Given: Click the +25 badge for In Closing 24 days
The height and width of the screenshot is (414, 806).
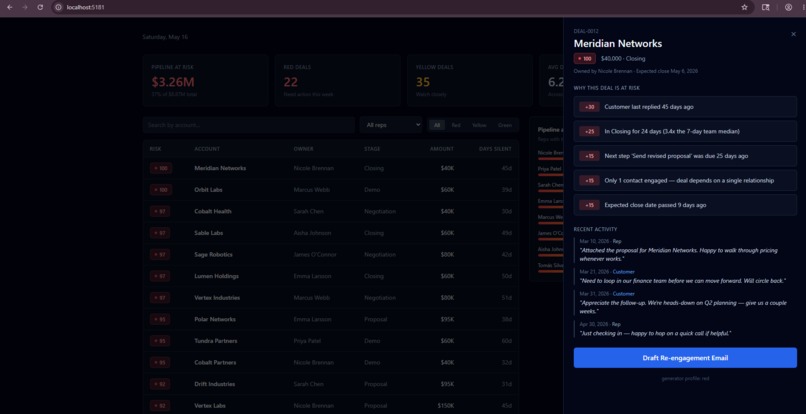Looking at the screenshot, I should [x=589, y=132].
